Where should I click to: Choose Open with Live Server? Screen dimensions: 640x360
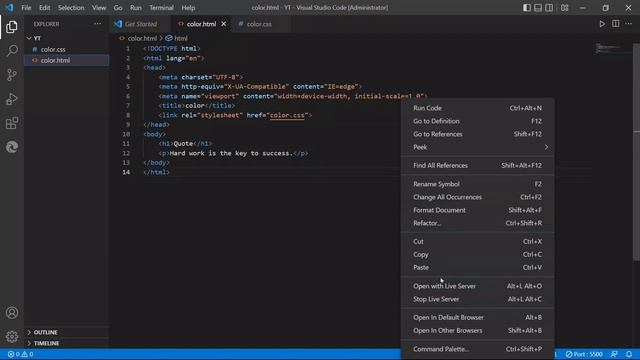point(477,286)
